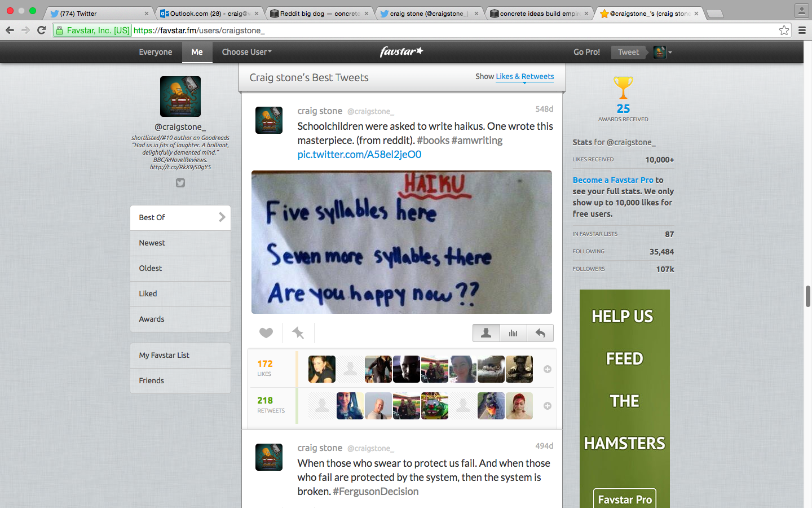Click the Twitter bird icon under the profile bio
The image size is (812, 508).
point(180,183)
